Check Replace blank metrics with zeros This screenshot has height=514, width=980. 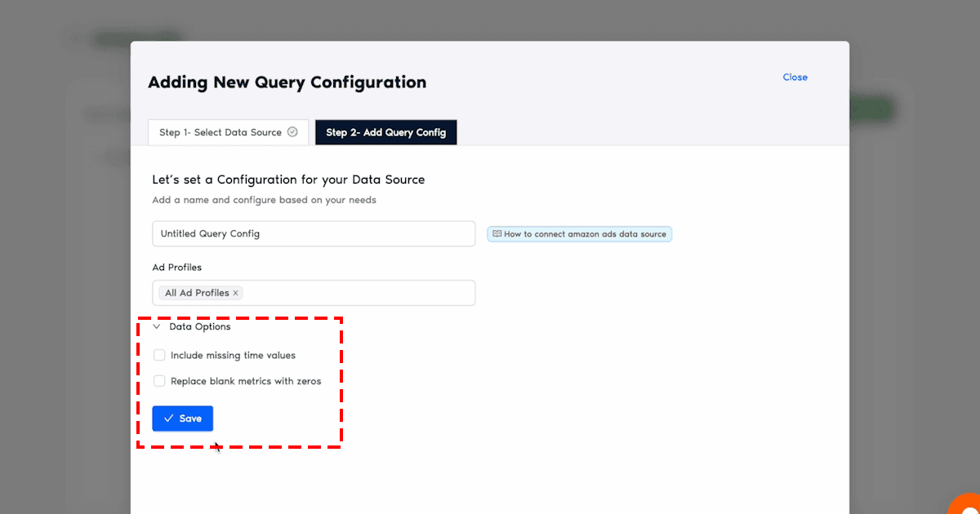(x=159, y=381)
